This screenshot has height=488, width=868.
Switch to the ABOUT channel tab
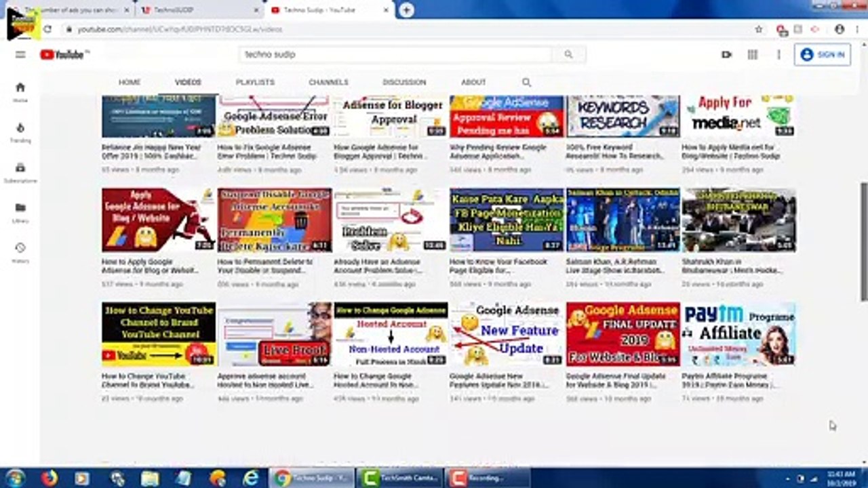pyautogui.click(x=473, y=82)
